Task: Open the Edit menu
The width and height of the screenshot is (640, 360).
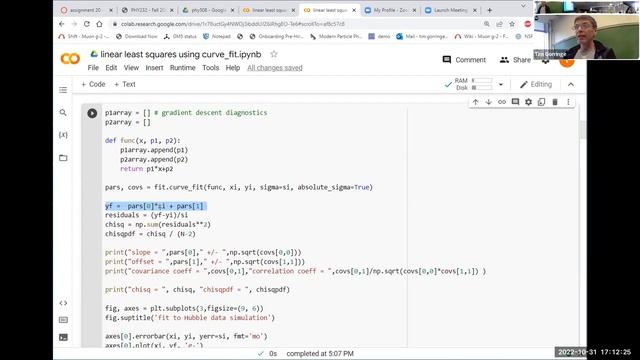Action: 111,68
